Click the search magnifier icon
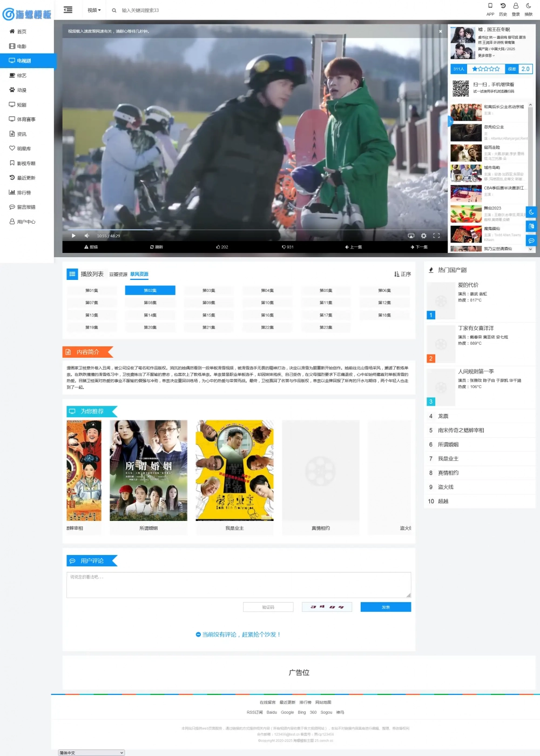 (x=114, y=10)
